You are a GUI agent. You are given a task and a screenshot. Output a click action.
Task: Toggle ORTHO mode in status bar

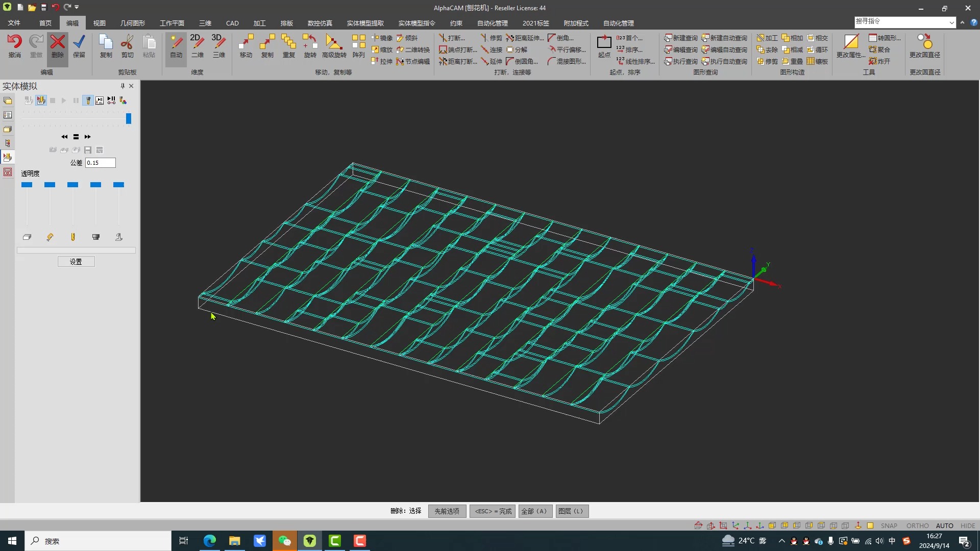click(x=917, y=525)
